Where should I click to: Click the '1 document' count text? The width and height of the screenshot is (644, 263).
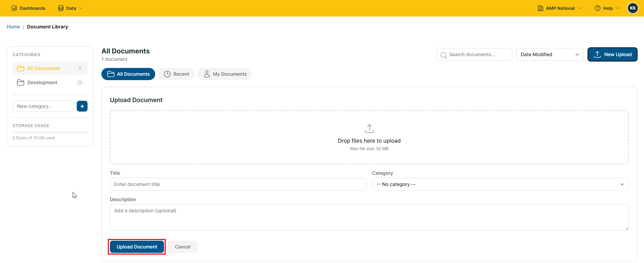click(x=115, y=59)
